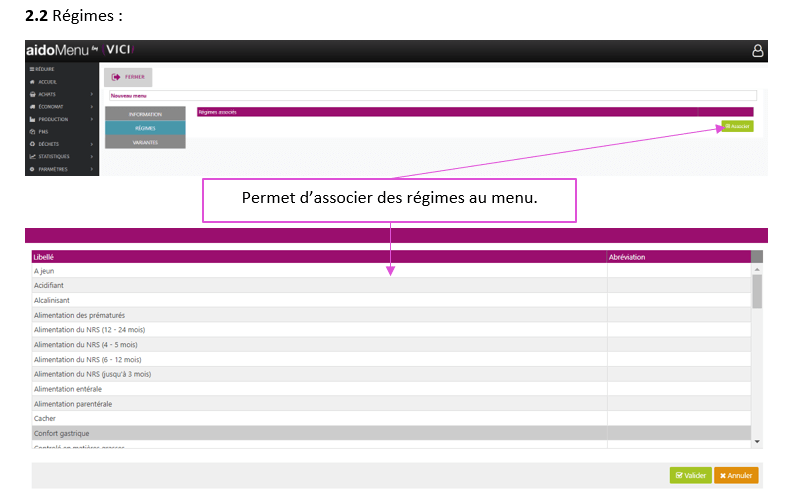Select 'Alimentation du NRS (12 - 24 mois)'
Viewport: 788px width, 500px height.
click(391, 330)
